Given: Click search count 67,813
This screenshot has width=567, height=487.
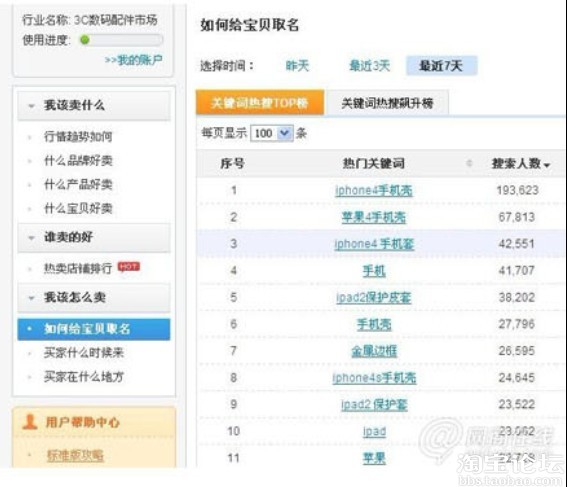Looking at the screenshot, I should [x=516, y=217].
